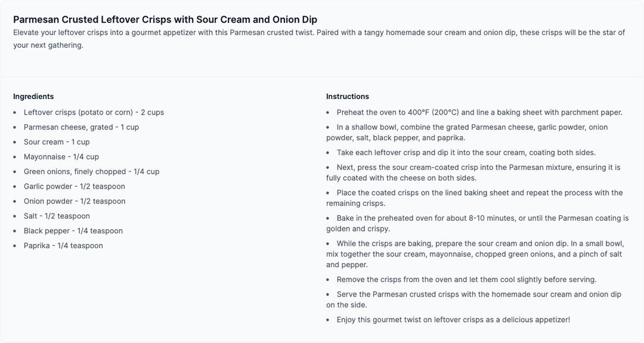The image size is (644, 343).
Task: Click the Enjoy this gourmet twist final step
Action: (x=453, y=320)
